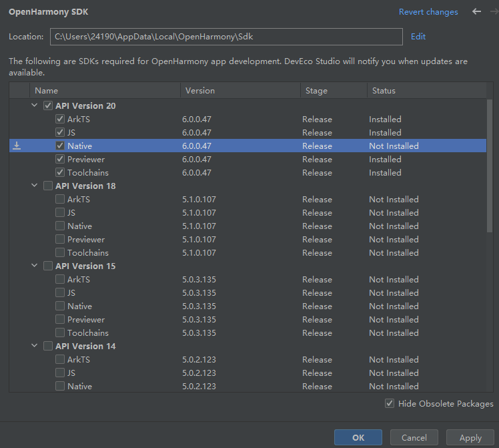
Task: Check ArkTS 5.0.2.123 checkbox
Action: point(60,360)
